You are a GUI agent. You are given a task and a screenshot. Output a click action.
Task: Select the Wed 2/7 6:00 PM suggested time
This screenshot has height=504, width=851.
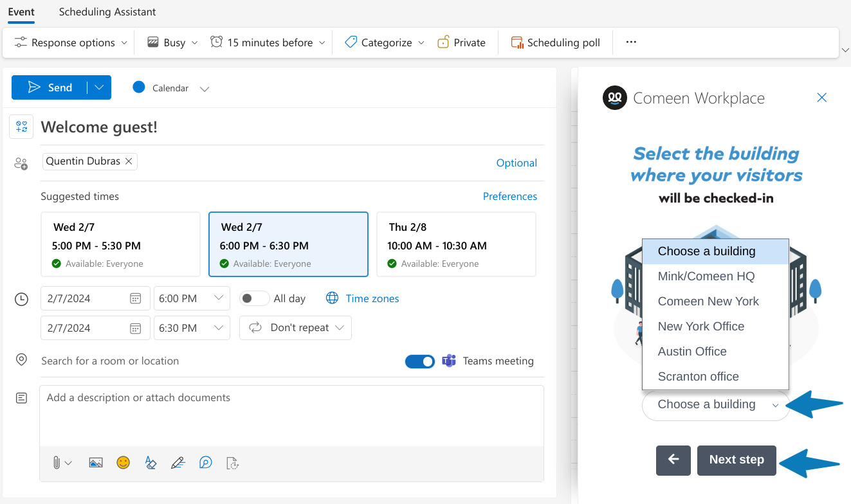pyautogui.click(x=288, y=244)
